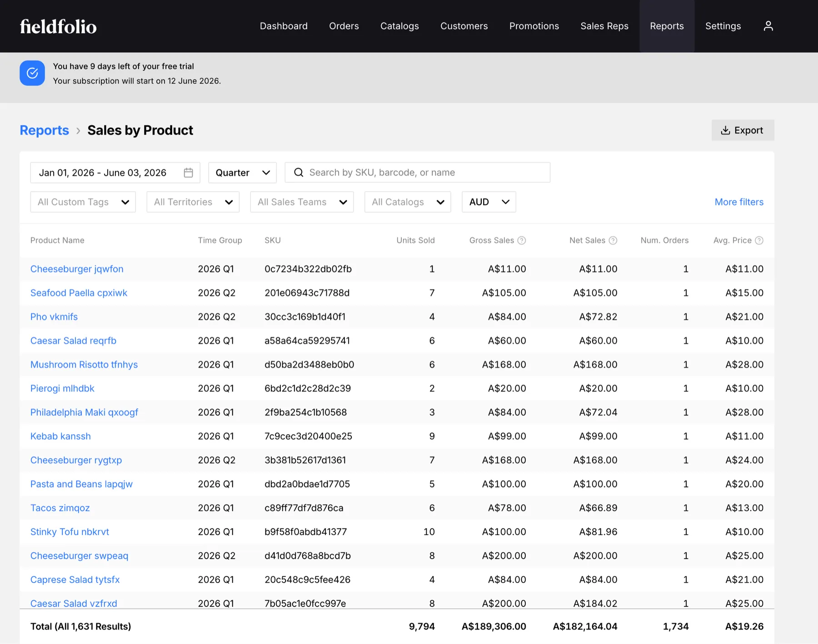The width and height of the screenshot is (818, 644).
Task: Open product Cheeseburger jqwfon
Action: [77, 269]
